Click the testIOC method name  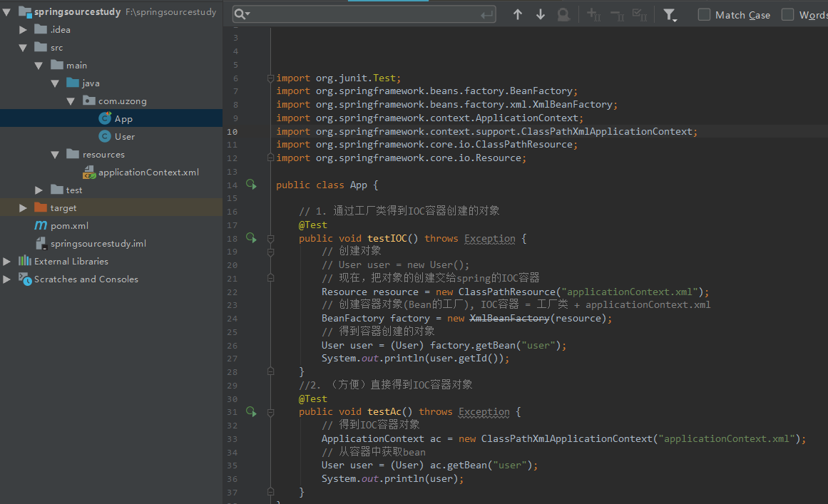click(387, 239)
